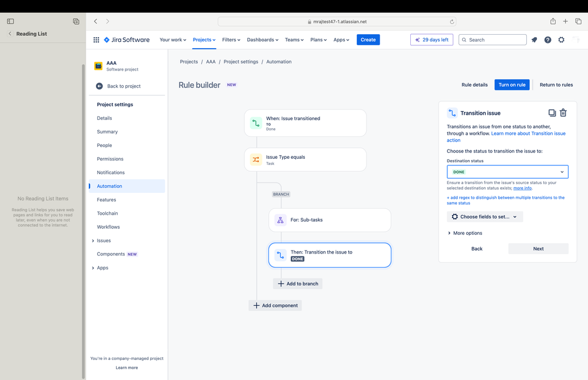Open the help question mark icon
The height and width of the screenshot is (380, 588).
coord(548,40)
